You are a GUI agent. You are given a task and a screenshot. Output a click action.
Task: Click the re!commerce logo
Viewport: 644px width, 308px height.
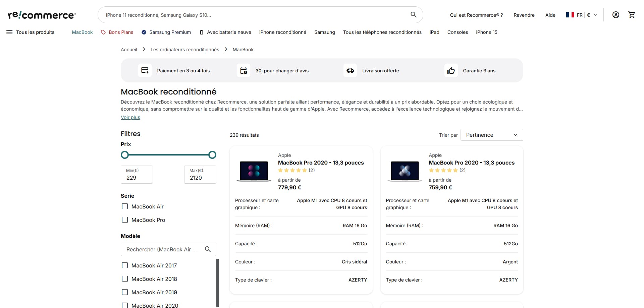click(42, 15)
